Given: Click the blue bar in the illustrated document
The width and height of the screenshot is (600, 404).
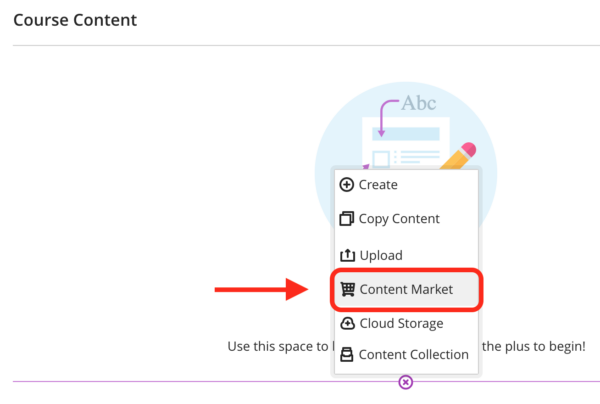Looking at the screenshot, I should tap(406, 134).
